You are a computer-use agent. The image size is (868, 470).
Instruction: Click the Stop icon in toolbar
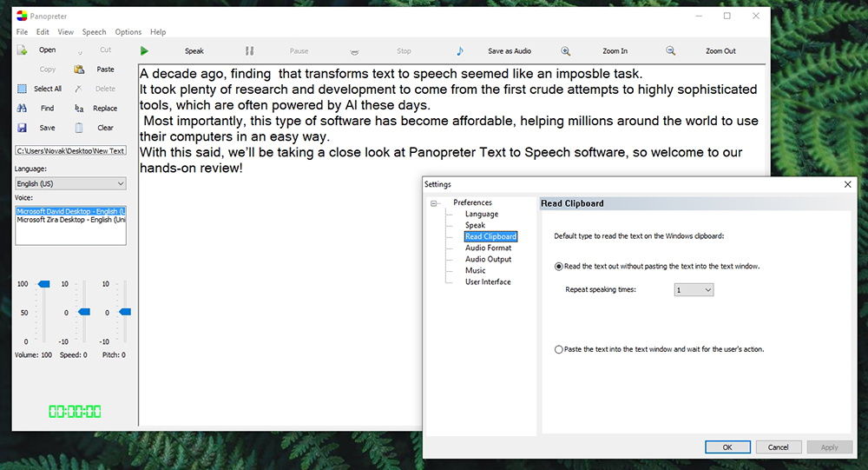pos(355,52)
